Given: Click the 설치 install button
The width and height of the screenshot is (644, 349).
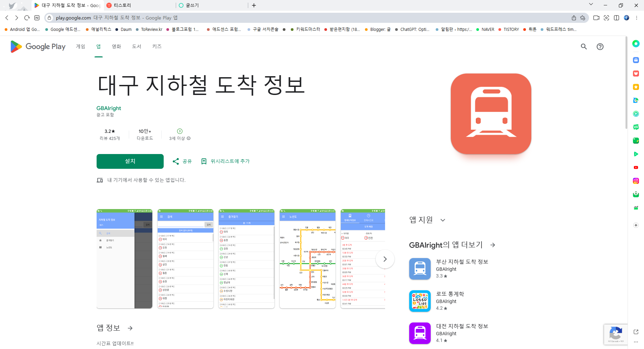Looking at the screenshot, I should 130,161.
